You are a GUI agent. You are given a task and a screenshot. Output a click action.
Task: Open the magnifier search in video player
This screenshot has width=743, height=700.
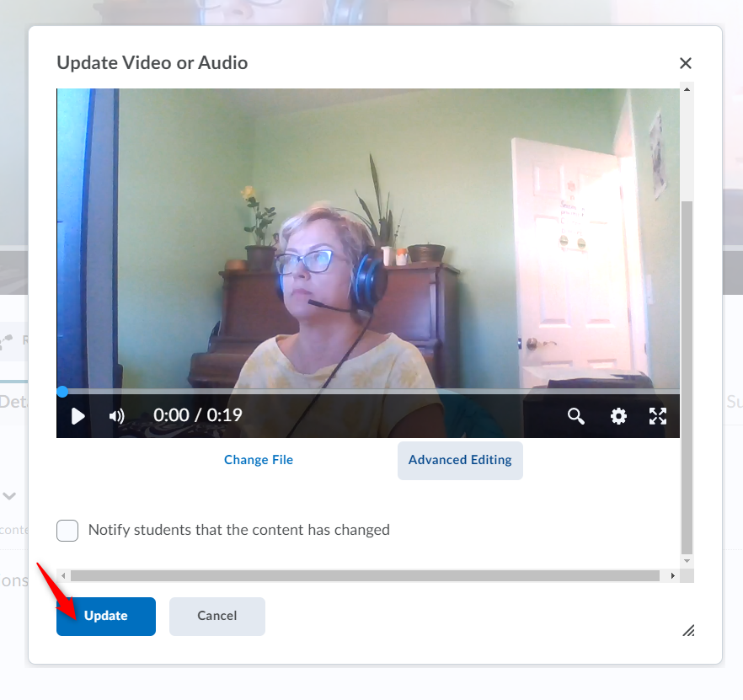tap(576, 415)
